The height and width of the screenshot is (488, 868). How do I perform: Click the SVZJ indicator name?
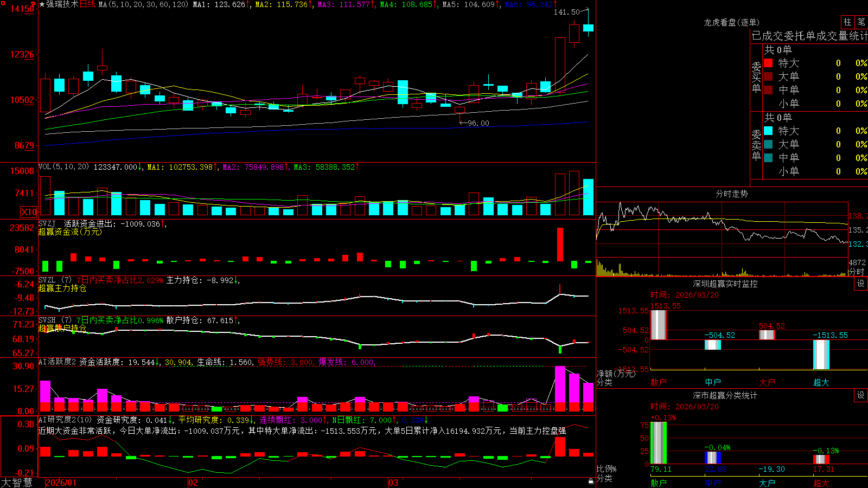47,223
